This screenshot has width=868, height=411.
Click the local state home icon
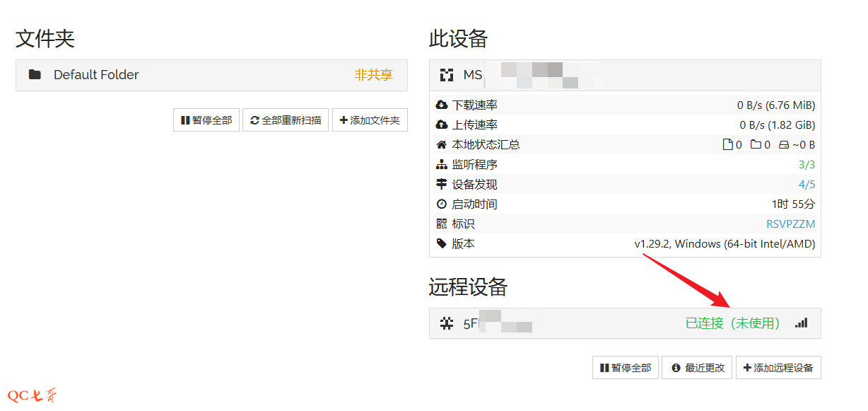442,145
